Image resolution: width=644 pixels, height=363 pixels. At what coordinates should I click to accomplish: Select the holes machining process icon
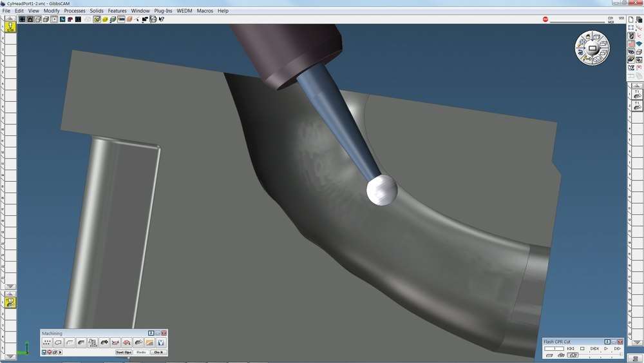pos(47,342)
